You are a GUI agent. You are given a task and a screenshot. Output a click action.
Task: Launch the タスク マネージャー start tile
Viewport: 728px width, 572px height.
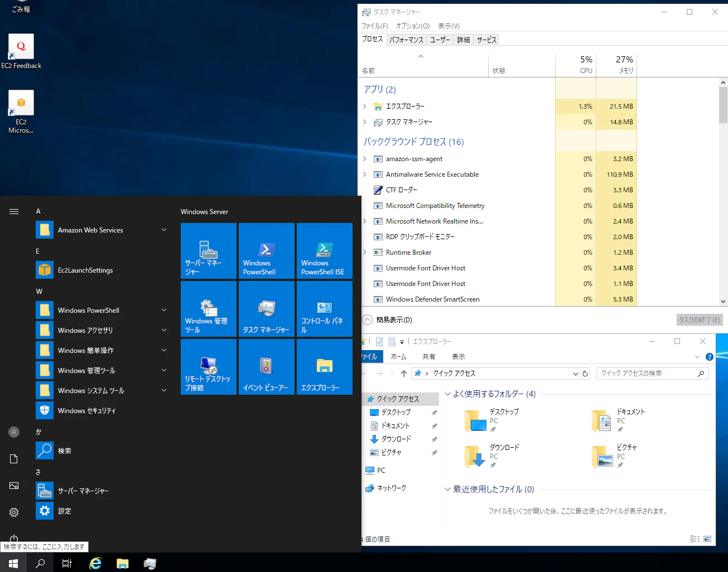267,309
